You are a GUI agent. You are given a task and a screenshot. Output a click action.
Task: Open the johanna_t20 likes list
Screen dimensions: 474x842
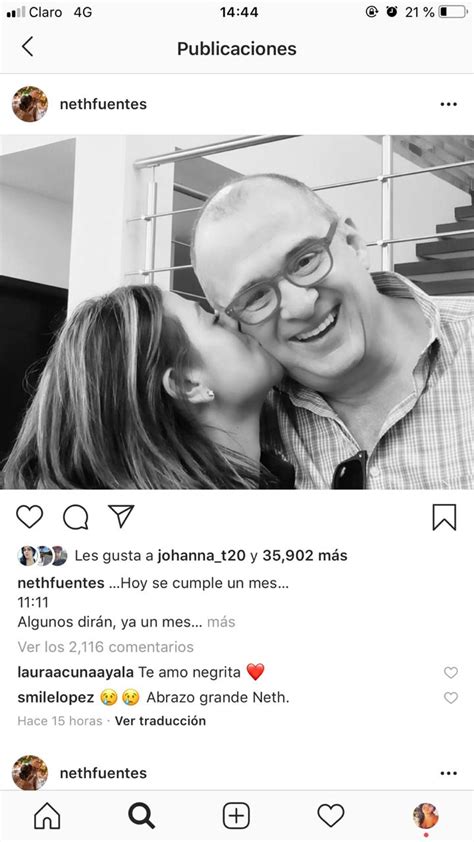[201, 555]
